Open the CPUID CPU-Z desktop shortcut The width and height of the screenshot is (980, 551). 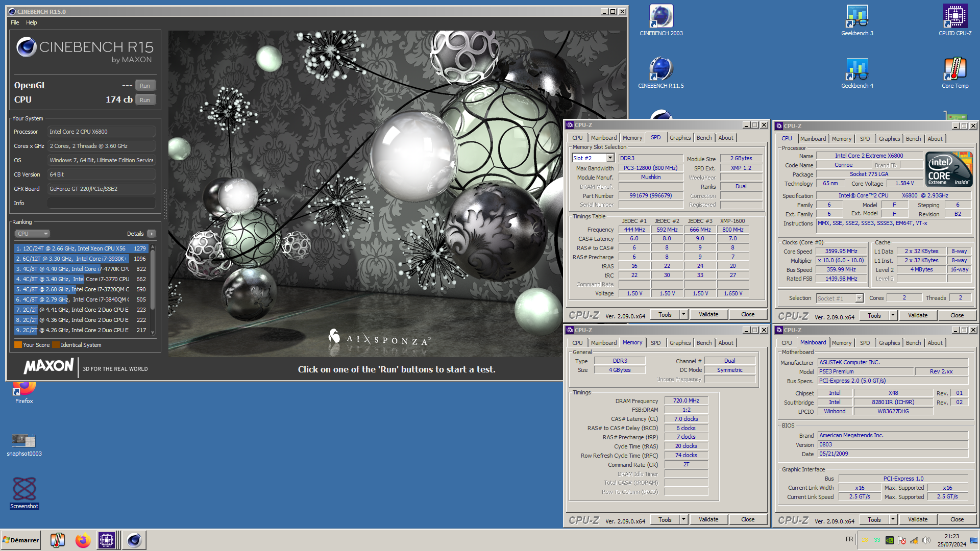click(x=955, y=20)
